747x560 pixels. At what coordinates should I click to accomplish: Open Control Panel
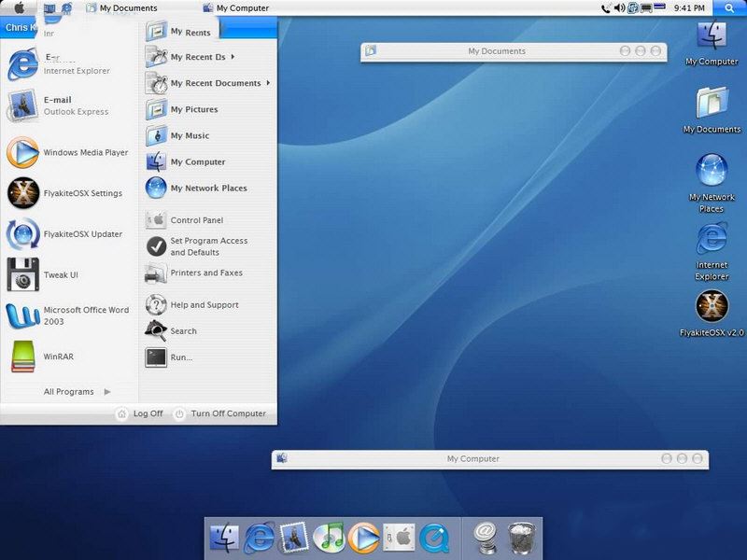pyautogui.click(x=185, y=220)
